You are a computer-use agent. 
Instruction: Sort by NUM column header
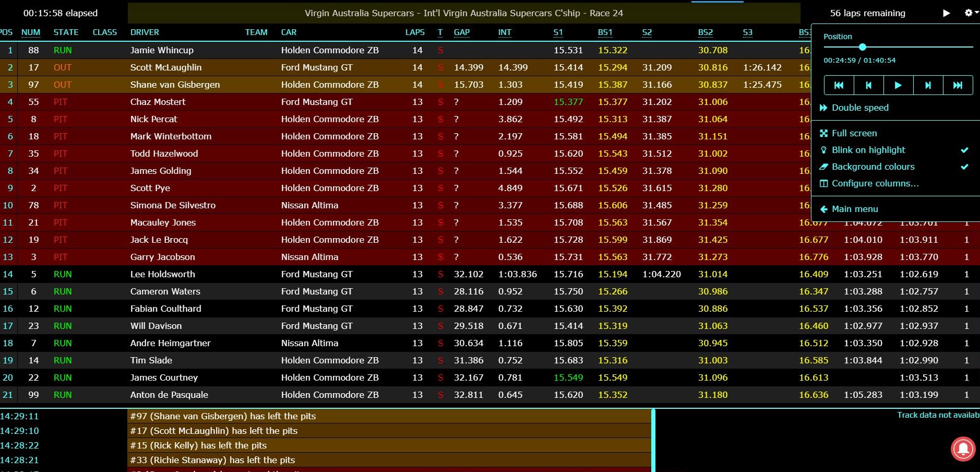pyautogui.click(x=31, y=32)
